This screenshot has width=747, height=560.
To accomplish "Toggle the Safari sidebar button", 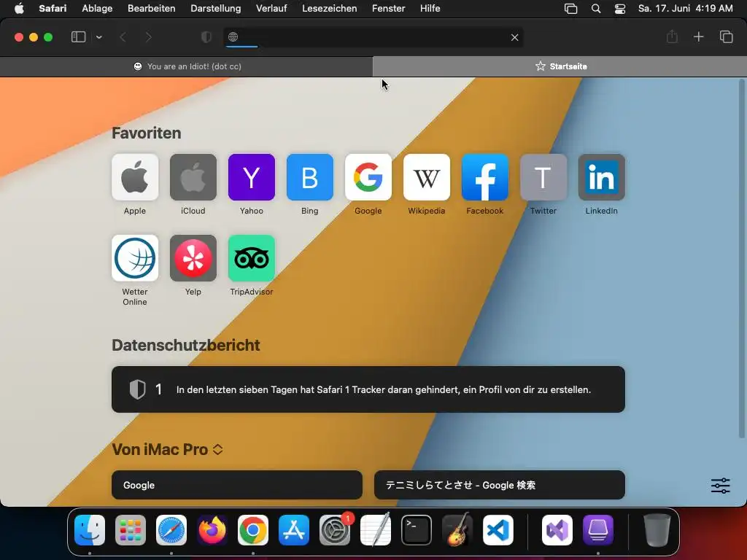I will [78, 37].
